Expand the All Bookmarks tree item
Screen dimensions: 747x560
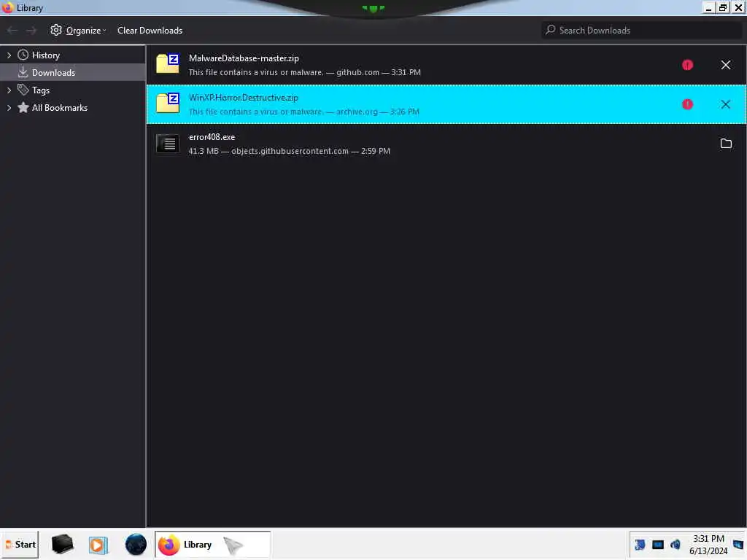(x=9, y=108)
